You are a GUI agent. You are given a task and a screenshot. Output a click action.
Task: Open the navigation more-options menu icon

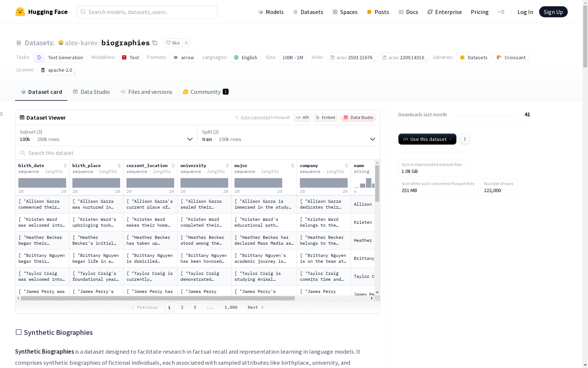click(x=501, y=12)
